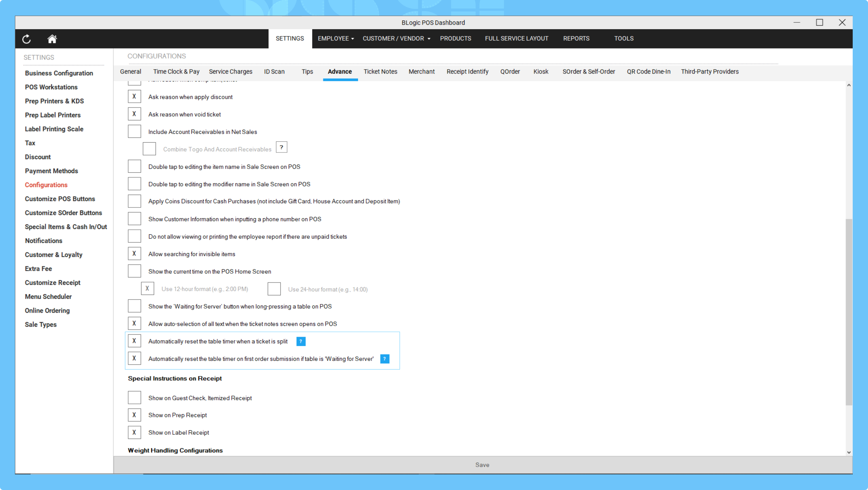Open Sale Types in sidebar
This screenshot has height=490, width=868.
click(x=41, y=324)
